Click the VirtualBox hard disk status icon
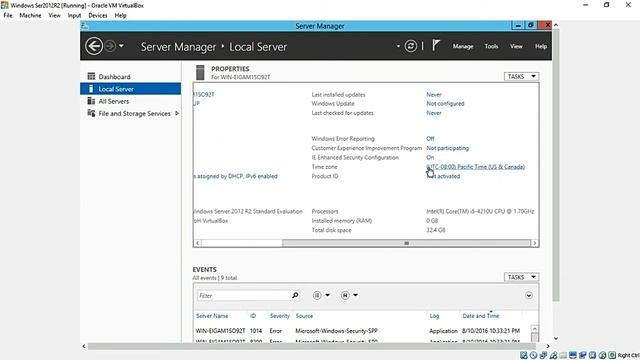 524,355
